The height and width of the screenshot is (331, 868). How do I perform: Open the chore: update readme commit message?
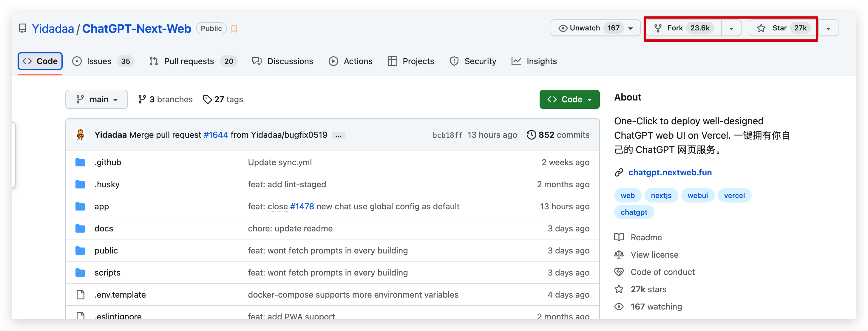[x=290, y=228]
